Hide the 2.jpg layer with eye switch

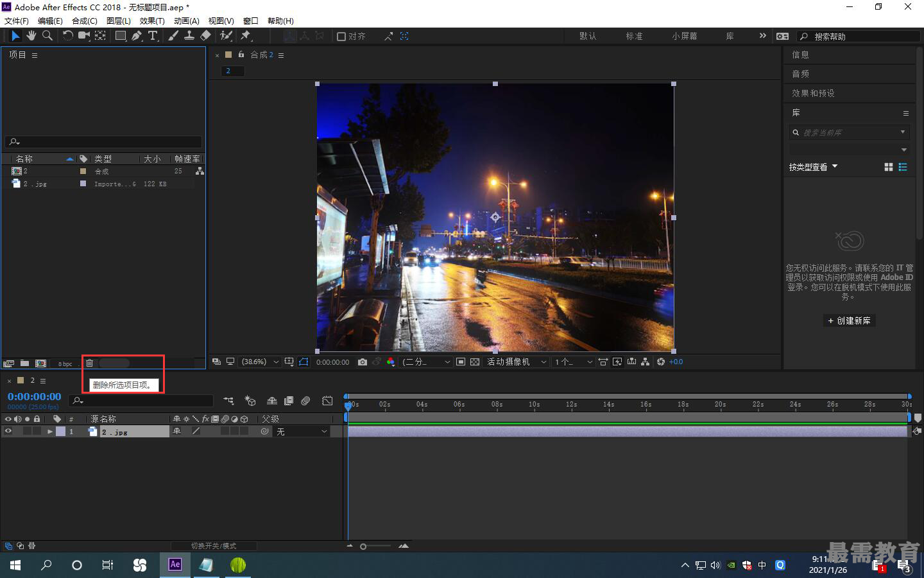click(8, 432)
